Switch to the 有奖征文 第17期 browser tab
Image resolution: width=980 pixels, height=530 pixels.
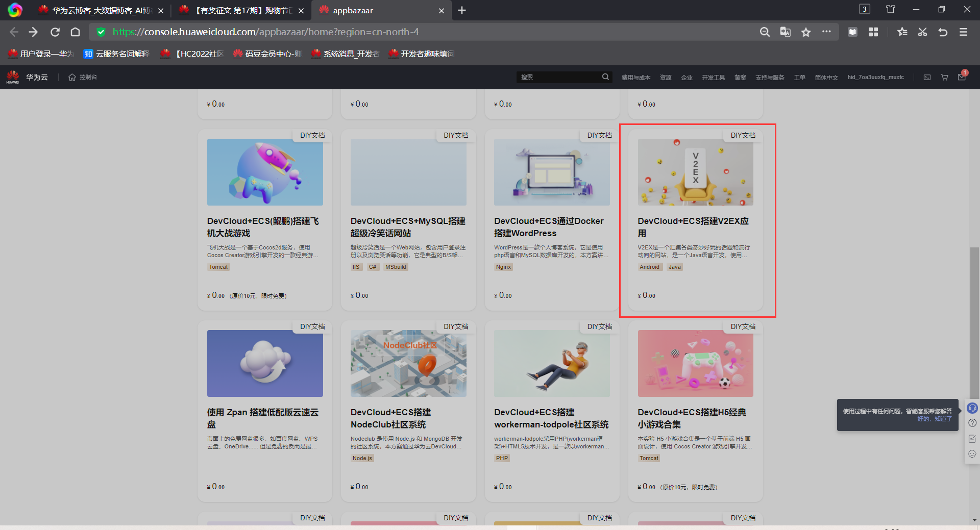click(242, 10)
